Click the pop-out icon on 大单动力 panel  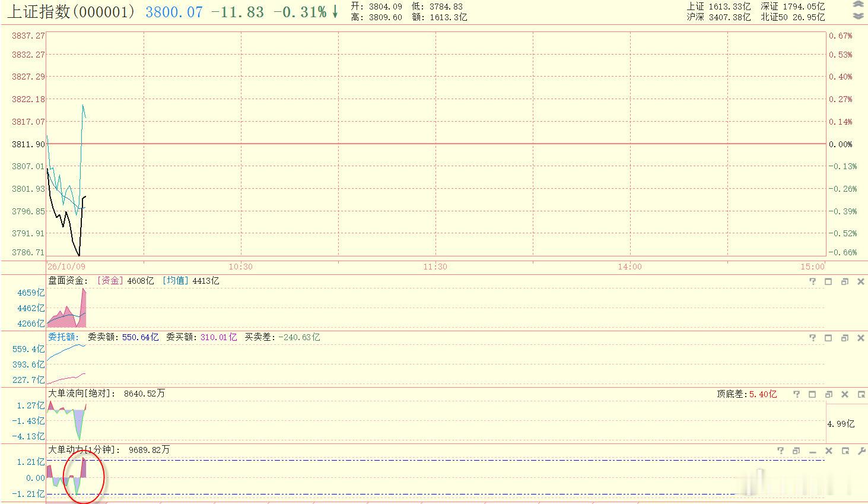pos(845,451)
